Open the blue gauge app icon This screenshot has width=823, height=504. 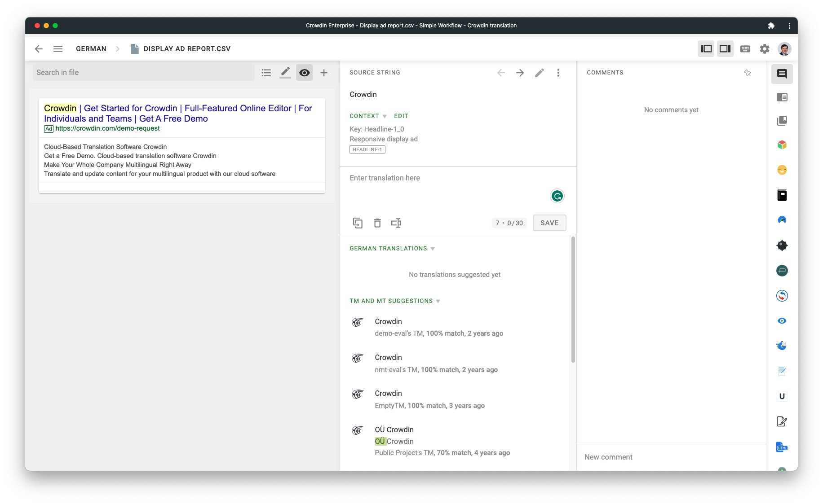click(782, 220)
